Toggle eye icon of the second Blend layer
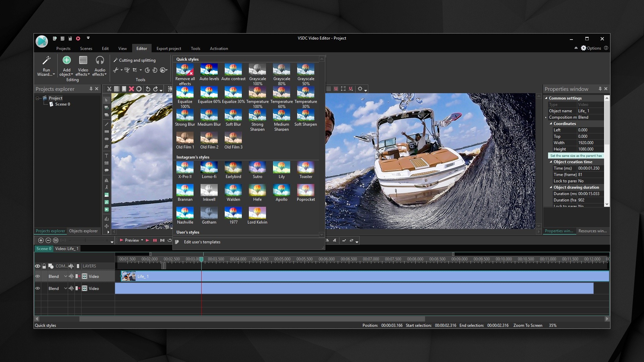Viewport: 644px width, 362px height. tap(38, 289)
